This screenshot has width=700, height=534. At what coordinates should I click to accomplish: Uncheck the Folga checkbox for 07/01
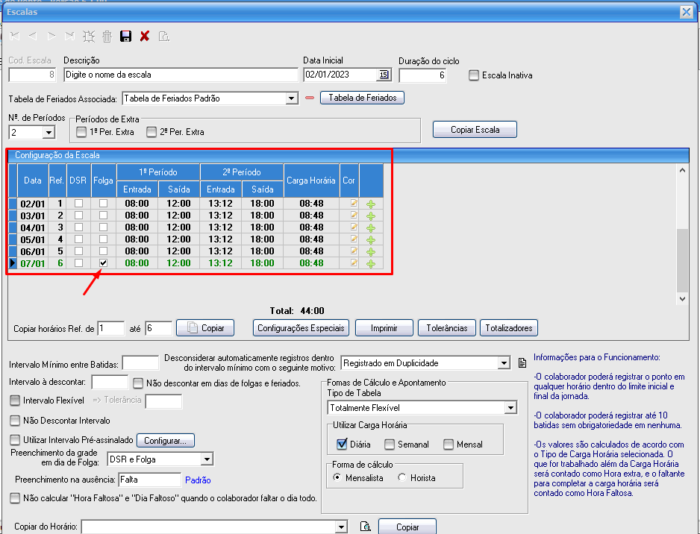tap(103, 263)
